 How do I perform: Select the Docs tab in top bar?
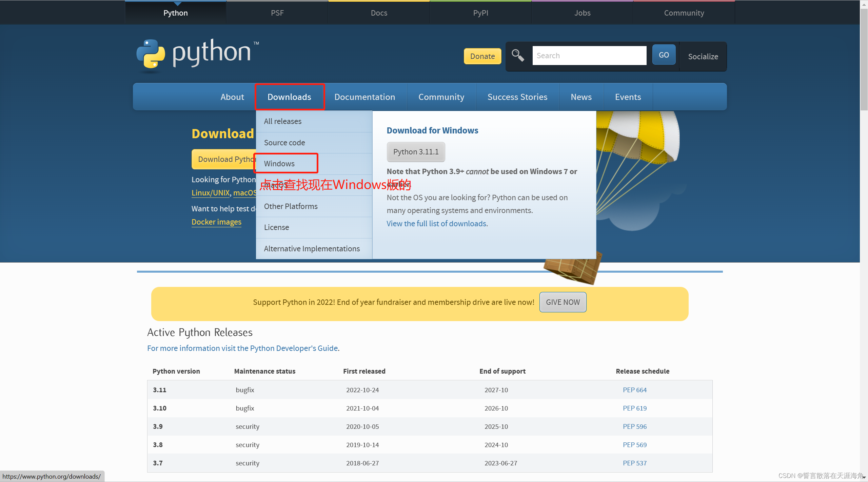[x=379, y=13]
